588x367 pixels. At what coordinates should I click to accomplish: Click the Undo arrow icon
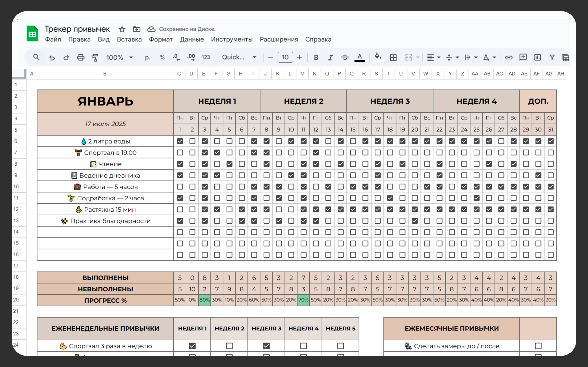52,58
